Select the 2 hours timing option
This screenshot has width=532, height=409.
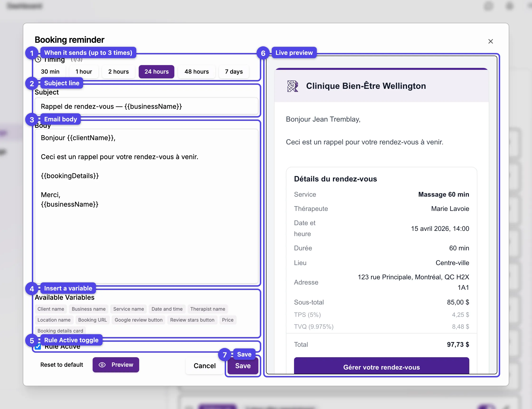pyautogui.click(x=119, y=71)
